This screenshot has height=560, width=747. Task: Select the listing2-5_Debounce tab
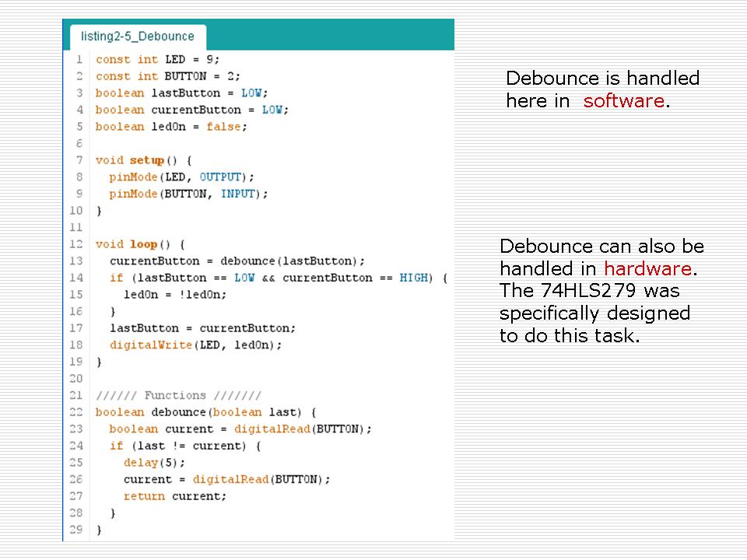coord(138,37)
